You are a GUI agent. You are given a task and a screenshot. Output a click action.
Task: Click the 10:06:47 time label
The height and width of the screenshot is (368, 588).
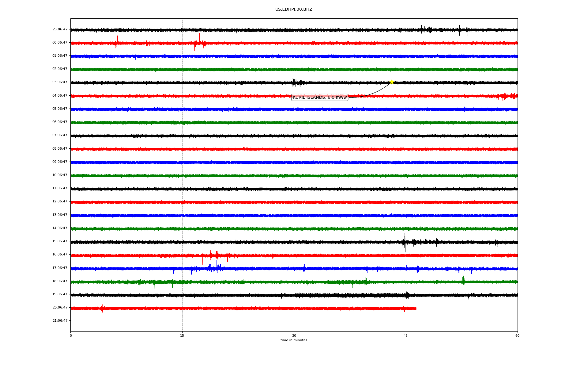point(60,175)
